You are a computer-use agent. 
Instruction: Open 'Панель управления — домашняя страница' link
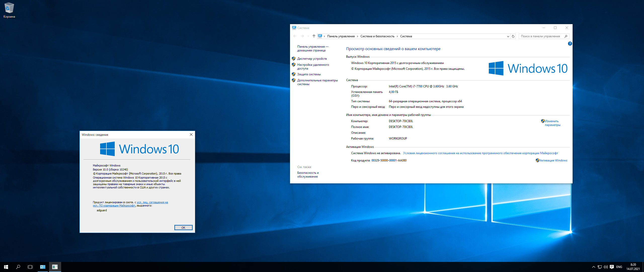[313, 48]
